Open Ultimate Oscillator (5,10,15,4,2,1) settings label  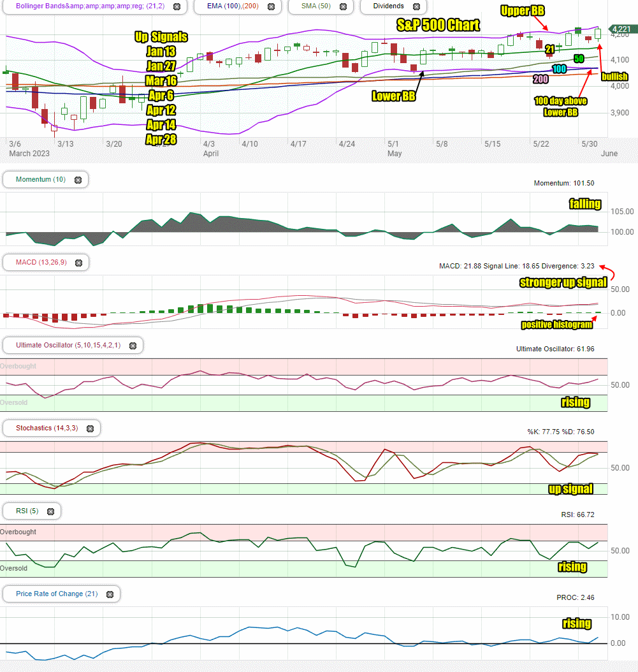point(68,345)
